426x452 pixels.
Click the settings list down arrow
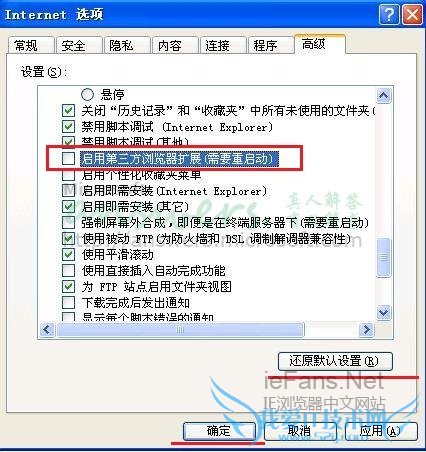(x=383, y=312)
